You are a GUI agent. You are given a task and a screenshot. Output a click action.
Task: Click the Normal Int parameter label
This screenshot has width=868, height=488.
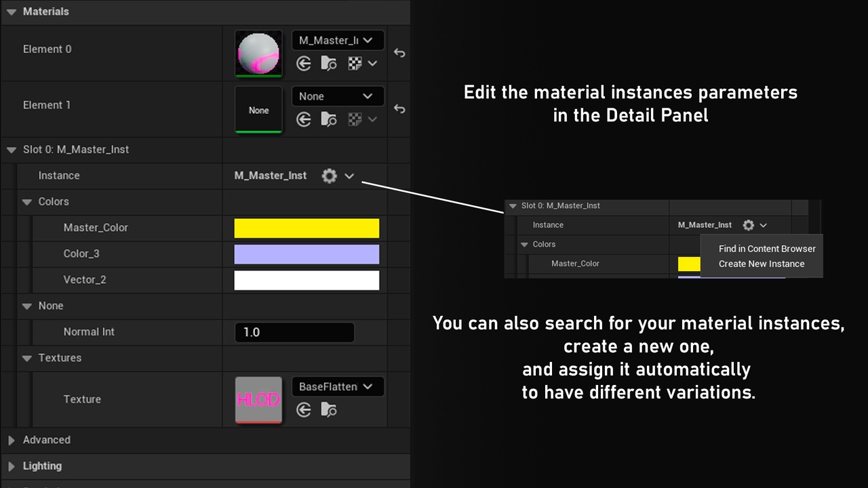pos(89,332)
